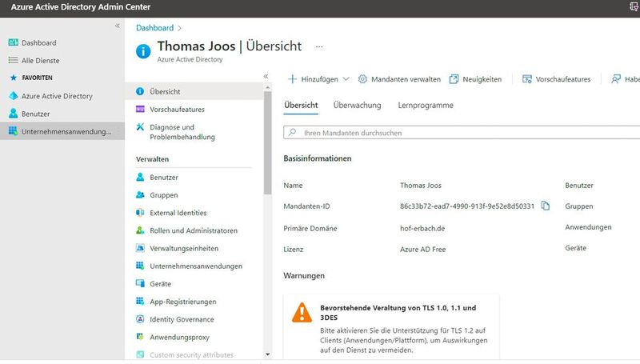Click Verwaltungseinheiten icon
Image resolution: width=640 pixels, height=364 pixels.
[x=140, y=248]
